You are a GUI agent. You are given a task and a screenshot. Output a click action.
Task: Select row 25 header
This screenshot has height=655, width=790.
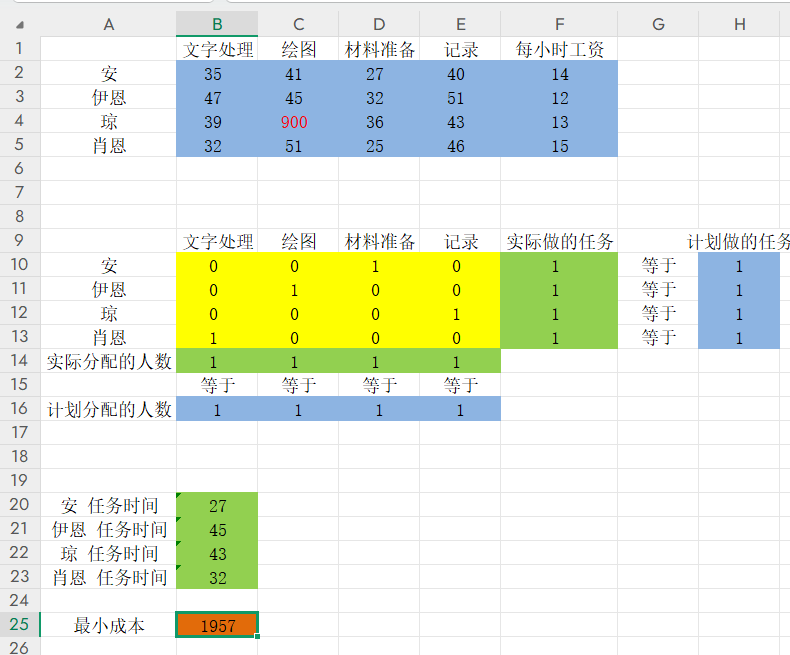coord(20,624)
